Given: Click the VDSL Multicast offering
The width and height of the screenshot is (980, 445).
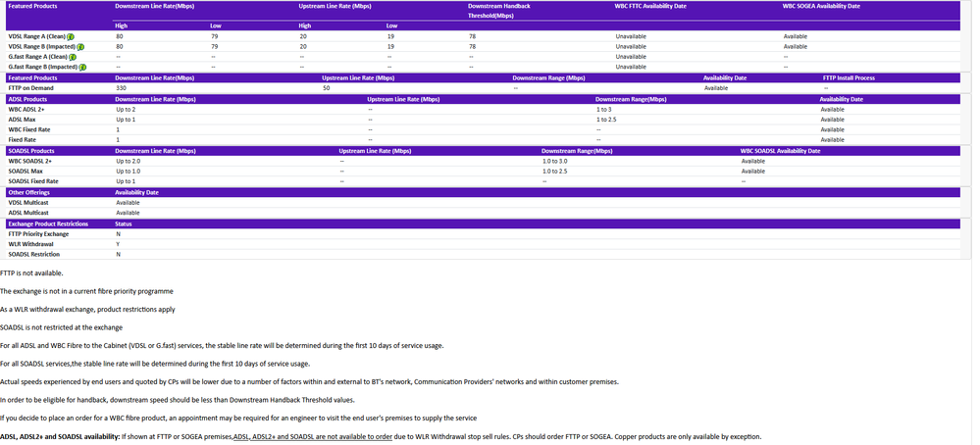Looking at the screenshot, I should (x=27, y=203).
